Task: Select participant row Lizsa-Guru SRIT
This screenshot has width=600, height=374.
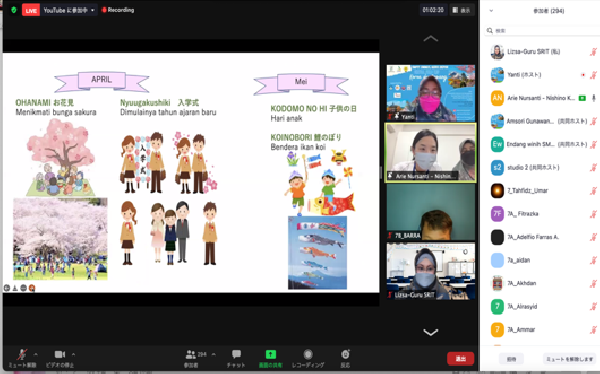Action: (x=542, y=52)
